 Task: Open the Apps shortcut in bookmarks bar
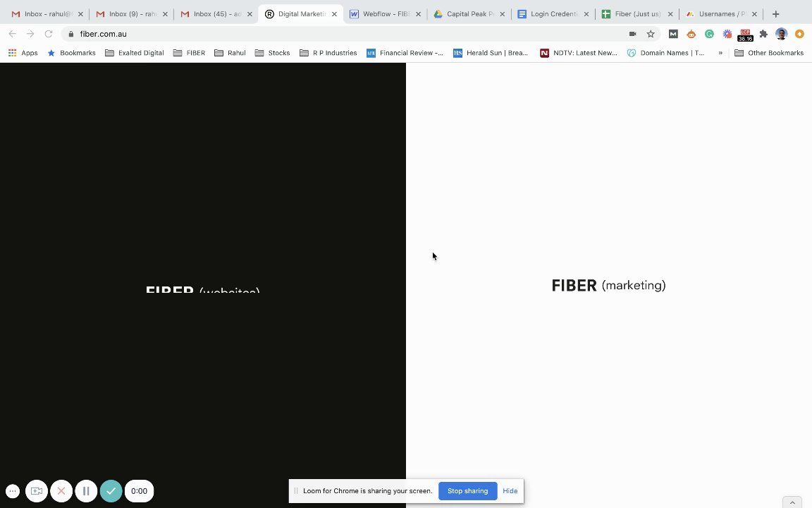tap(23, 53)
